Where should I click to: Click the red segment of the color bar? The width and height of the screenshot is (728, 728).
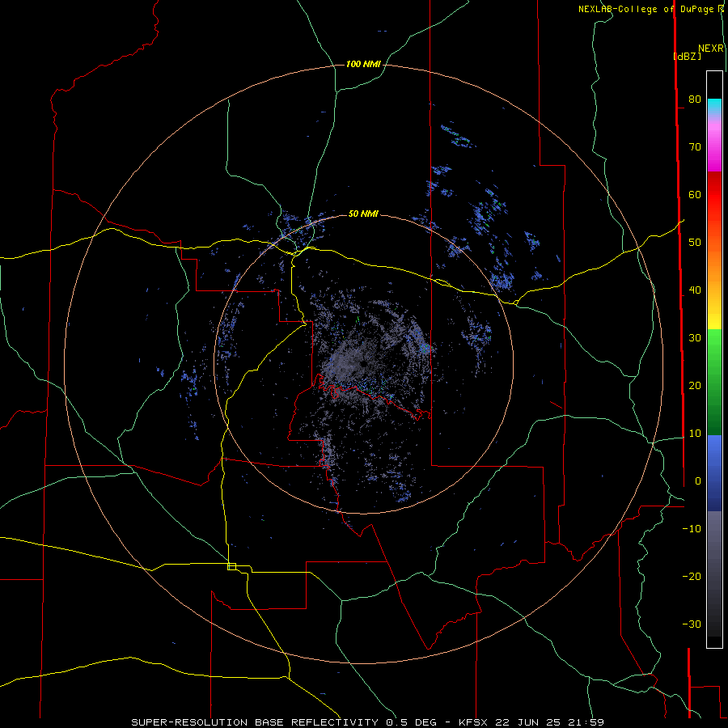714,195
